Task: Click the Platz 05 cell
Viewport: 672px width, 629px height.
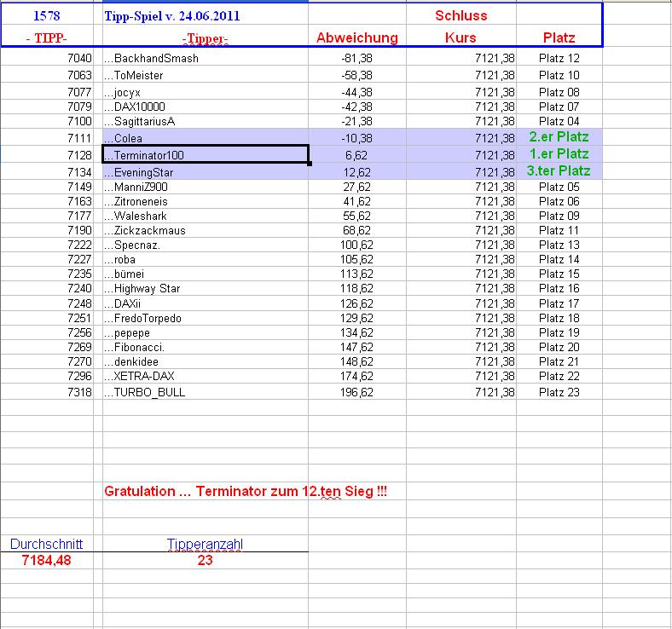Action: coord(559,187)
